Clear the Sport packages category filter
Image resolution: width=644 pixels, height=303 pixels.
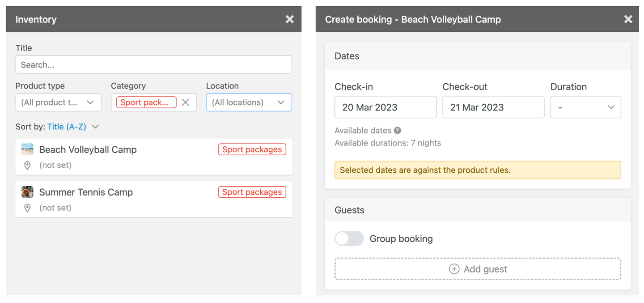186,102
